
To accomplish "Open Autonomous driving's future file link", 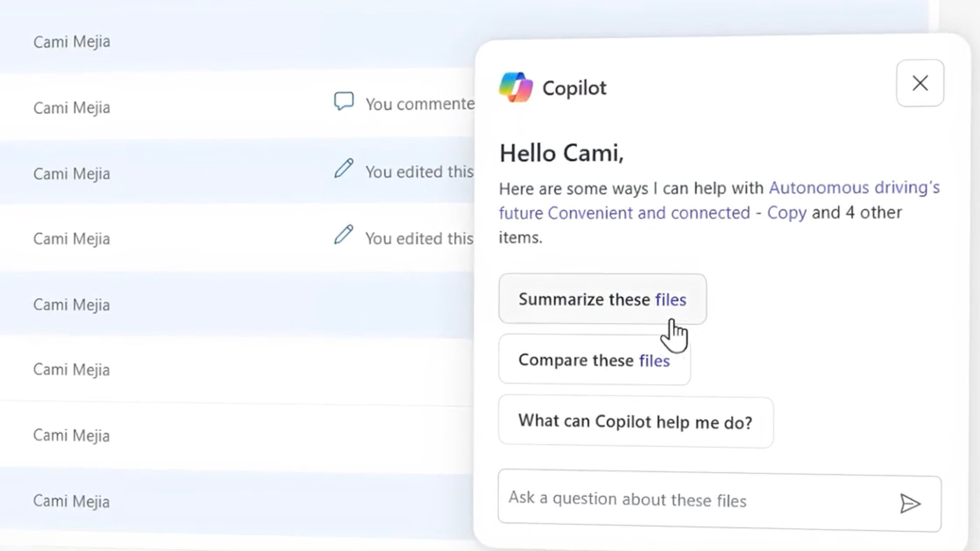I will pos(854,188).
